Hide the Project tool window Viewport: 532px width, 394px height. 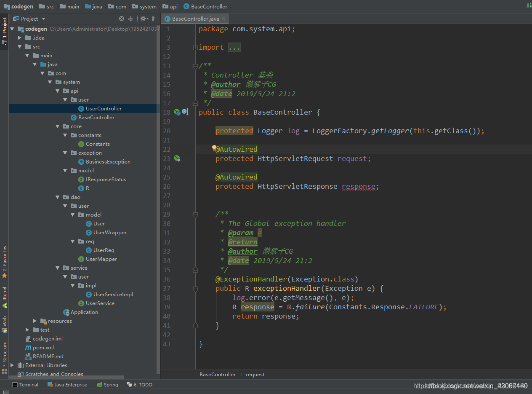(155, 19)
